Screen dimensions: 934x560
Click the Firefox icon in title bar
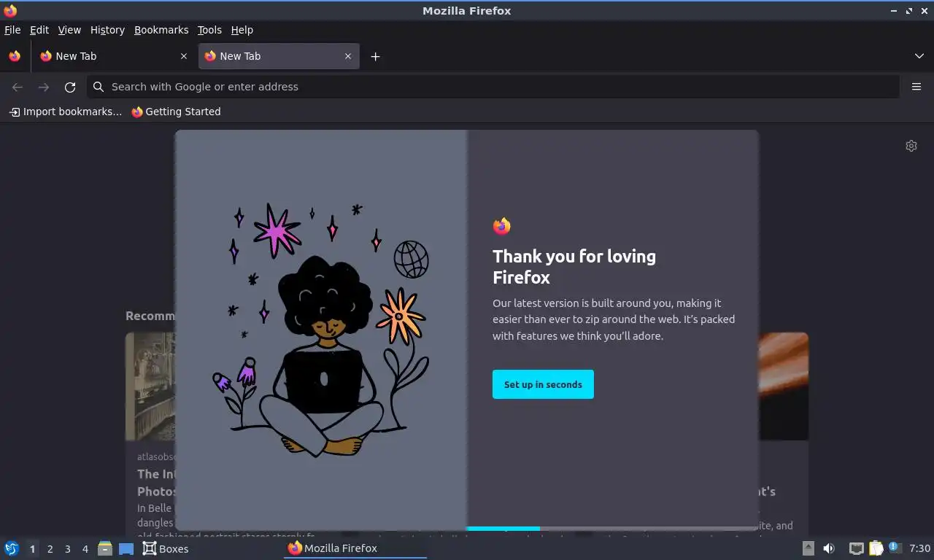10,10
